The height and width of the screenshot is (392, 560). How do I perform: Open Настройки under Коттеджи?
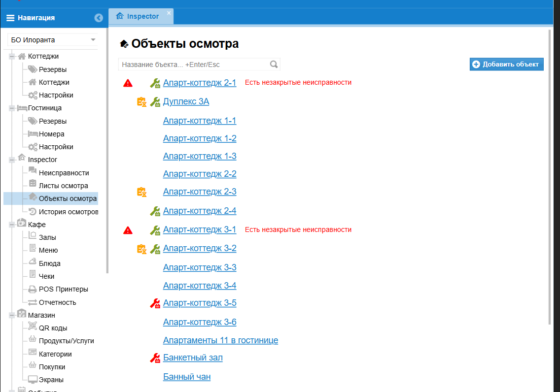point(56,95)
